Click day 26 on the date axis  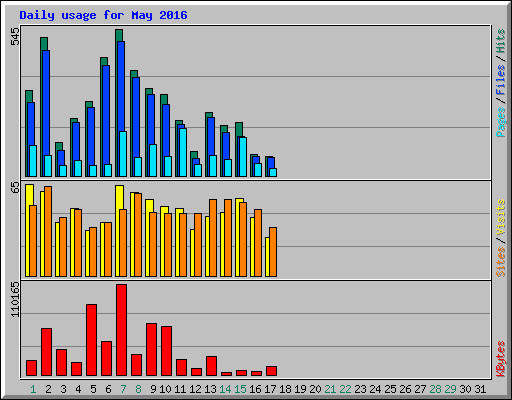[405, 389]
